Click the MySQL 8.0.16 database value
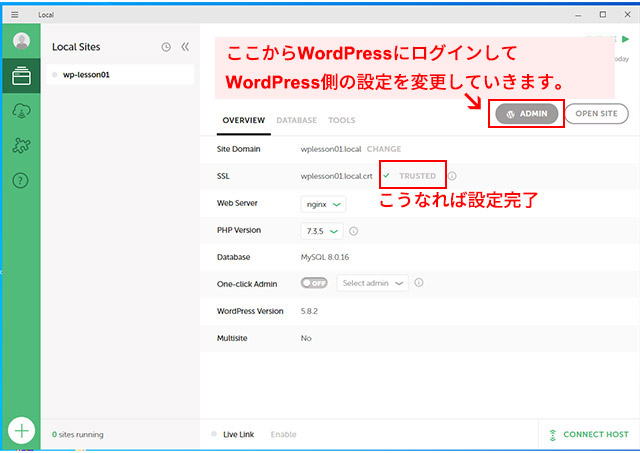The height and width of the screenshot is (453, 640). (325, 257)
